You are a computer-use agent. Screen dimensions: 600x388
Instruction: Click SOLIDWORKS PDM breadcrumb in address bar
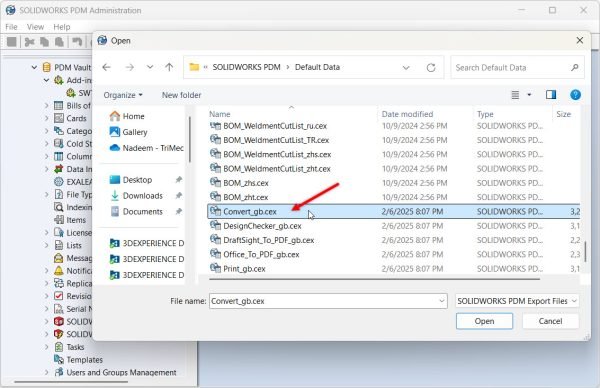[246, 67]
